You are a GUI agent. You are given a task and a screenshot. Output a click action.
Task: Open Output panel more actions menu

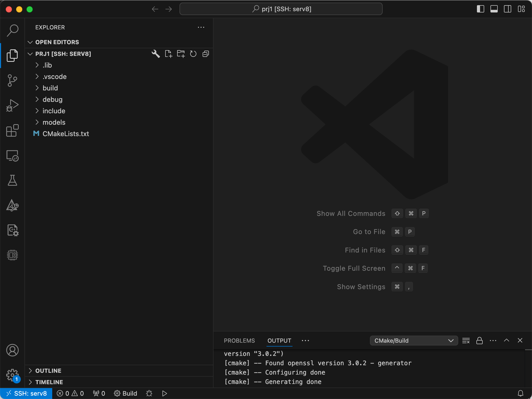click(x=493, y=341)
